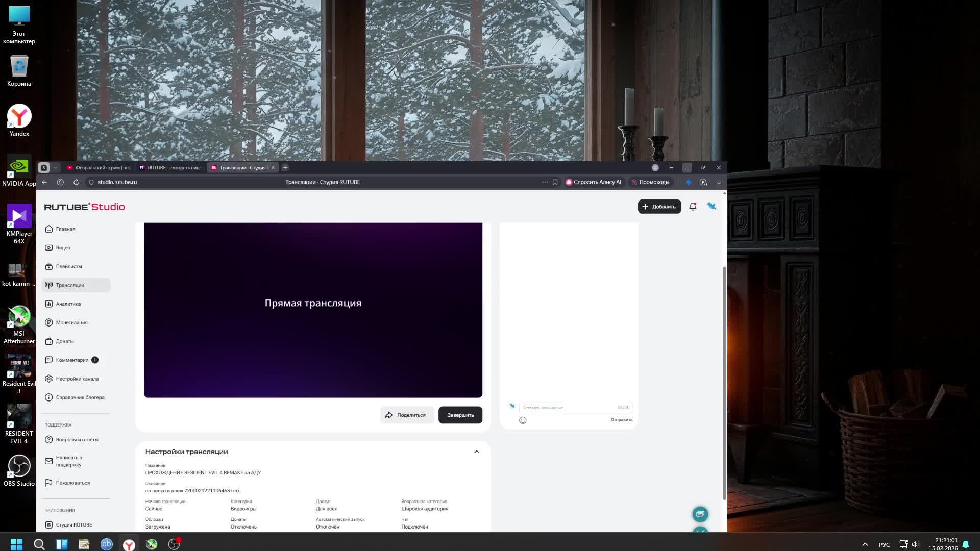
Task: Open the Трансляции sidebar section
Action: click(x=70, y=285)
